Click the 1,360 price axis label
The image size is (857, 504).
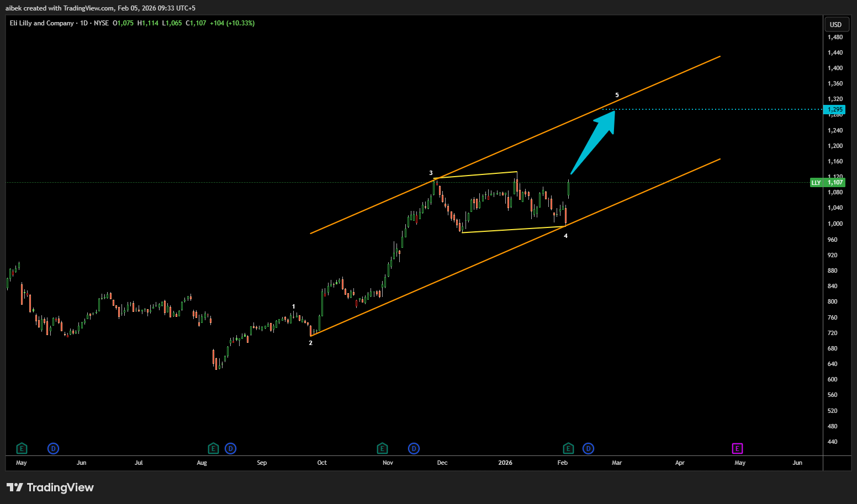pyautogui.click(x=835, y=84)
